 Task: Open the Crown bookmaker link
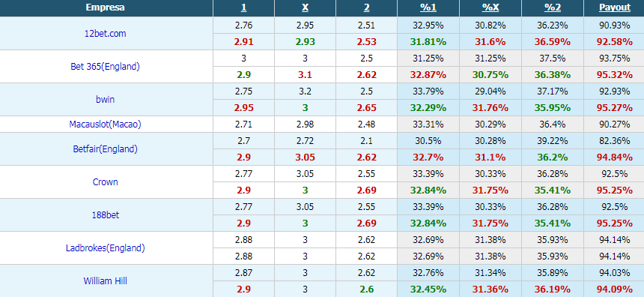[x=105, y=181]
